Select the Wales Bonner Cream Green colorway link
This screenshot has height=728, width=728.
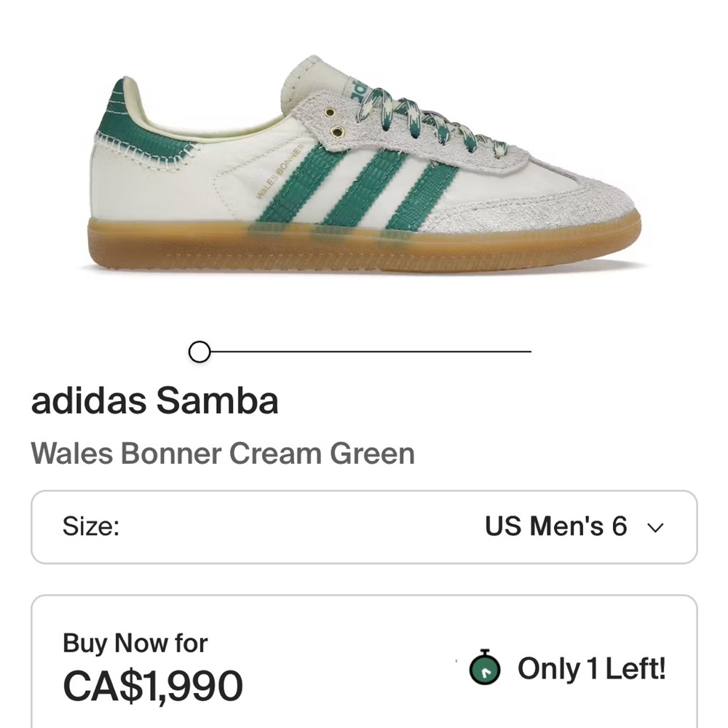click(222, 453)
